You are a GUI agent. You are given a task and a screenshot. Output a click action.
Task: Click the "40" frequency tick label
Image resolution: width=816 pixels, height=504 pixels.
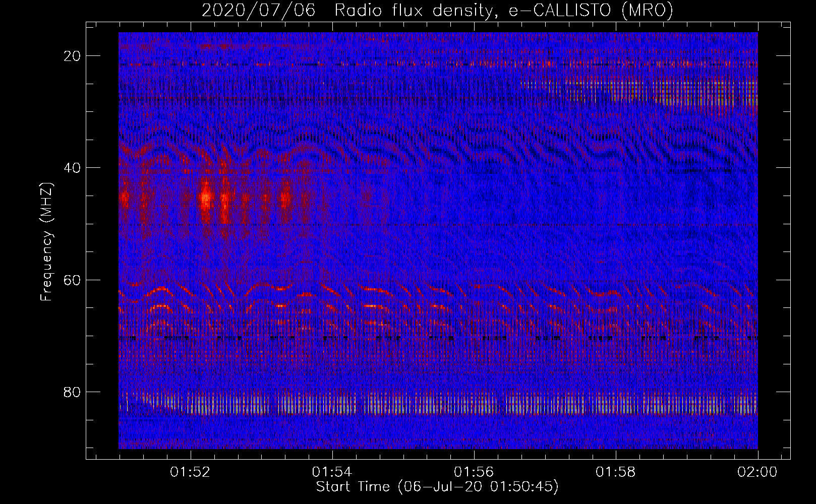tap(73, 168)
